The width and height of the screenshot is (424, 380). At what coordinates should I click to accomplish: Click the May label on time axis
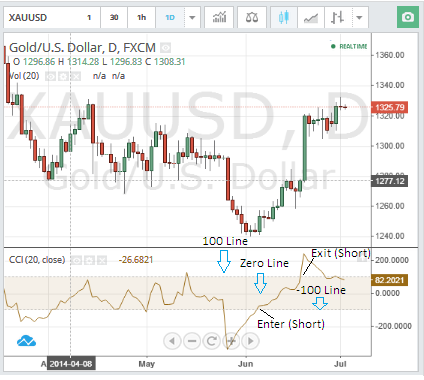[146, 364]
